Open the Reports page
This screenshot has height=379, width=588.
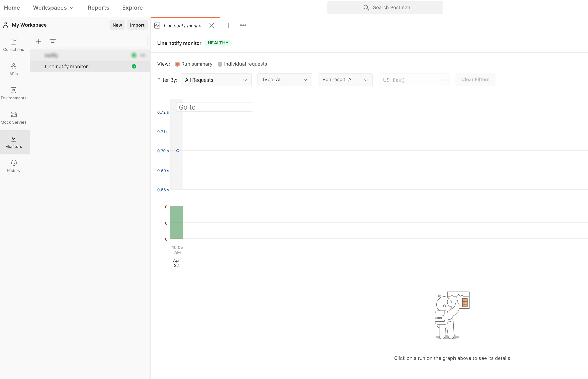coord(98,8)
